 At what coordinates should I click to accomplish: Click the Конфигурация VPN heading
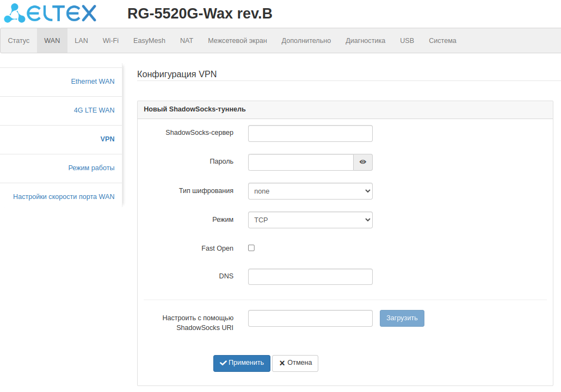177,74
